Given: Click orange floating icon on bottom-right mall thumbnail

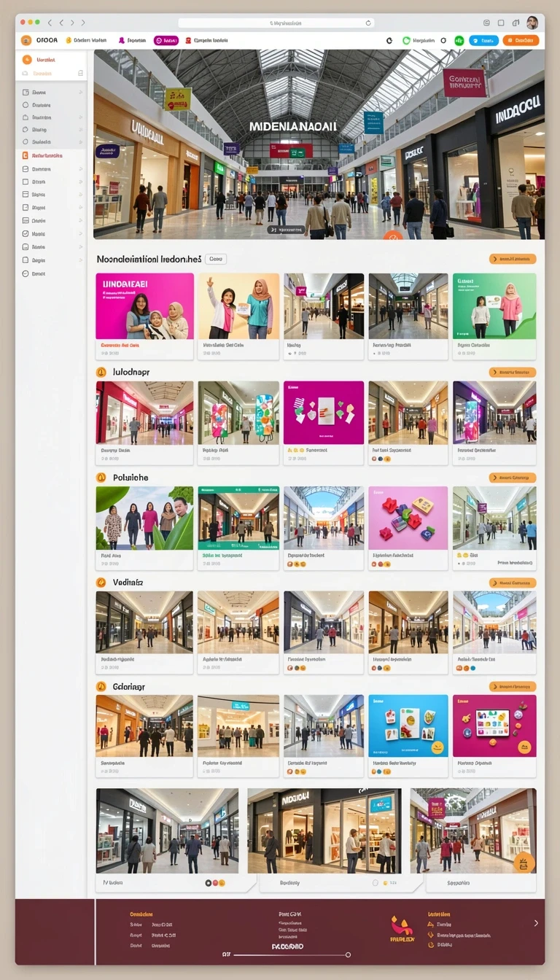Looking at the screenshot, I should click(x=524, y=863).
